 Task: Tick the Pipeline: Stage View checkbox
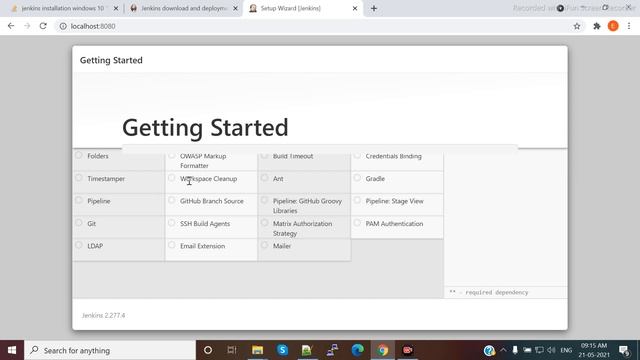point(357,200)
